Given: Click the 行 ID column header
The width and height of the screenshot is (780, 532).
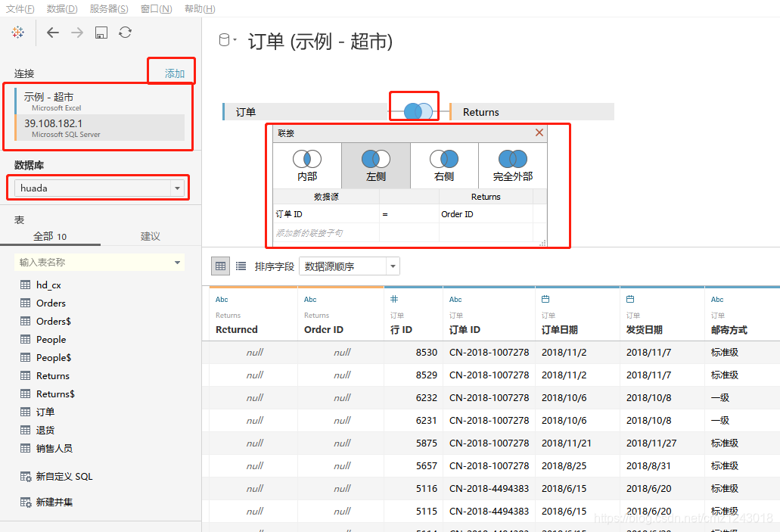Looking at the screenshot, I should click(402, 329).
